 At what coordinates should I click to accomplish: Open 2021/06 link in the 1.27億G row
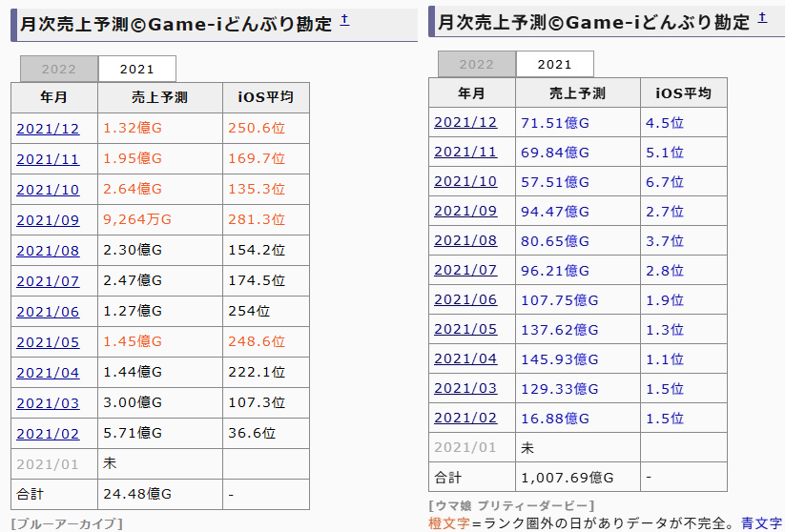pyautogui.click(x=48, y=311)
